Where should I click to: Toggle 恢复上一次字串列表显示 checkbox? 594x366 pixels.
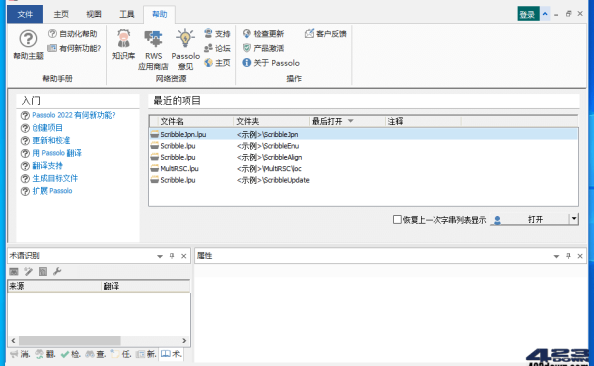point(397,220)
